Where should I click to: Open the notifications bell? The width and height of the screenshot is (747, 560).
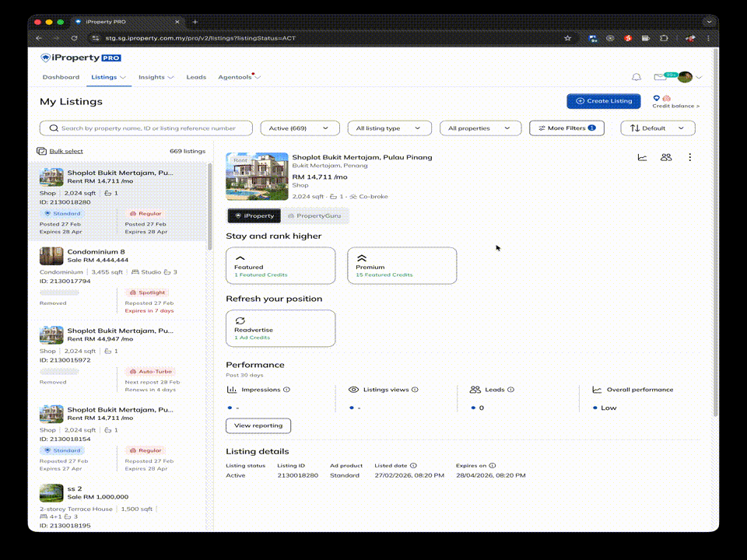coord(637,77)
